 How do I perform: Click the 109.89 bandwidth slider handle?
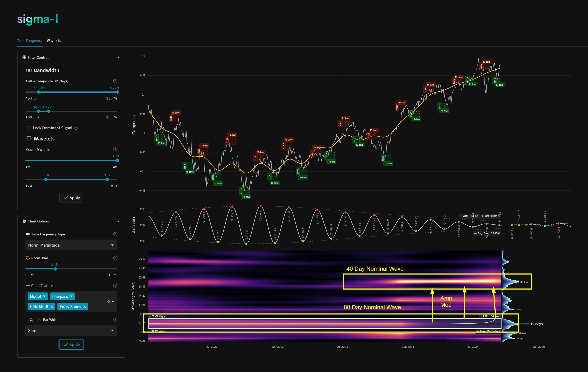(x=39, y=92)
